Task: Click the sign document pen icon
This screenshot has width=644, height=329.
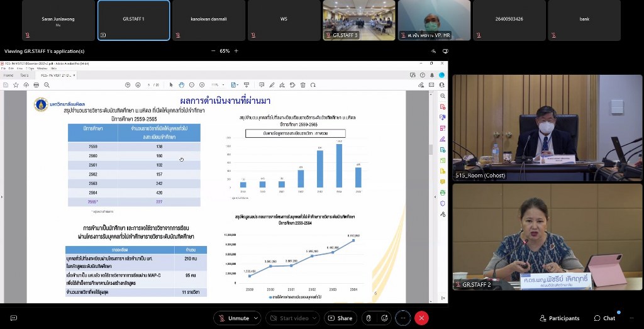Action: point(282,85)
